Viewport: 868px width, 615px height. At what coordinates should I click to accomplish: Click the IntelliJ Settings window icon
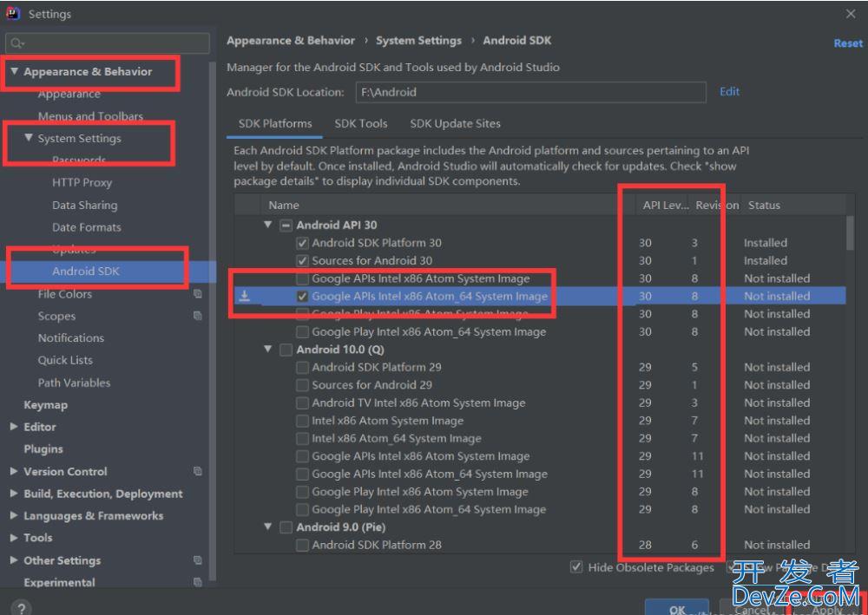[13, 13]
